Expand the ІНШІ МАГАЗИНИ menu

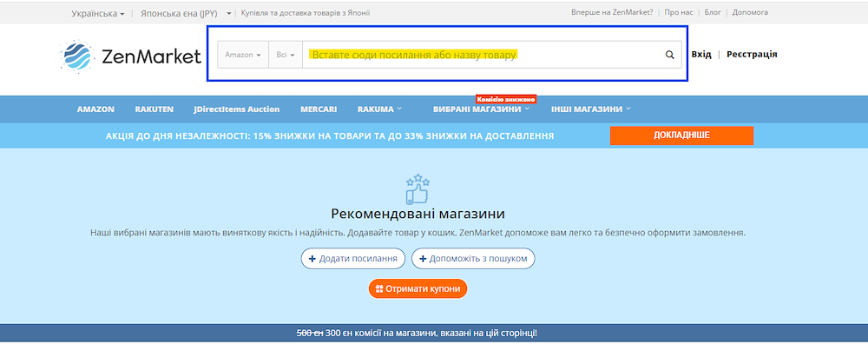click(x=590, y=109)
